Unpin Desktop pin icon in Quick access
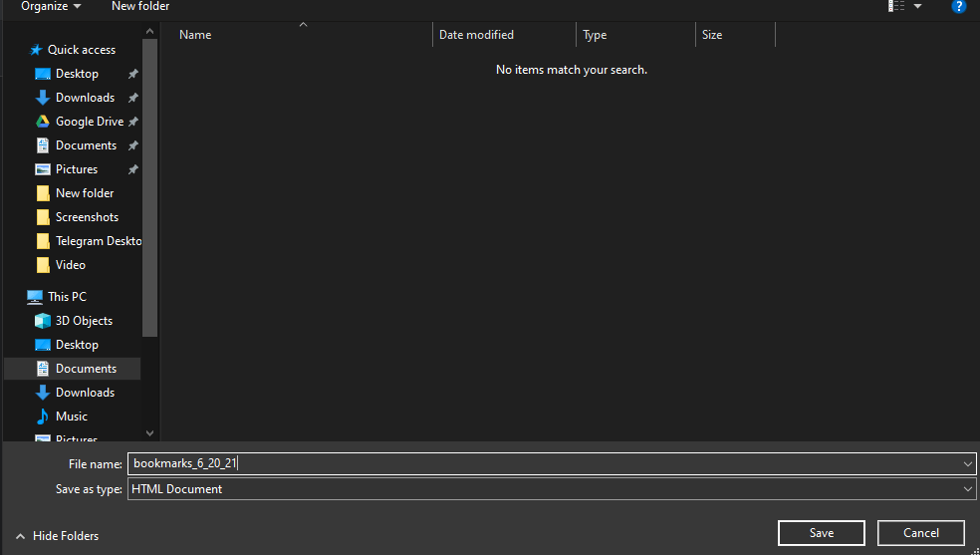This screenshot has height=555, width=980. [133, 74]
